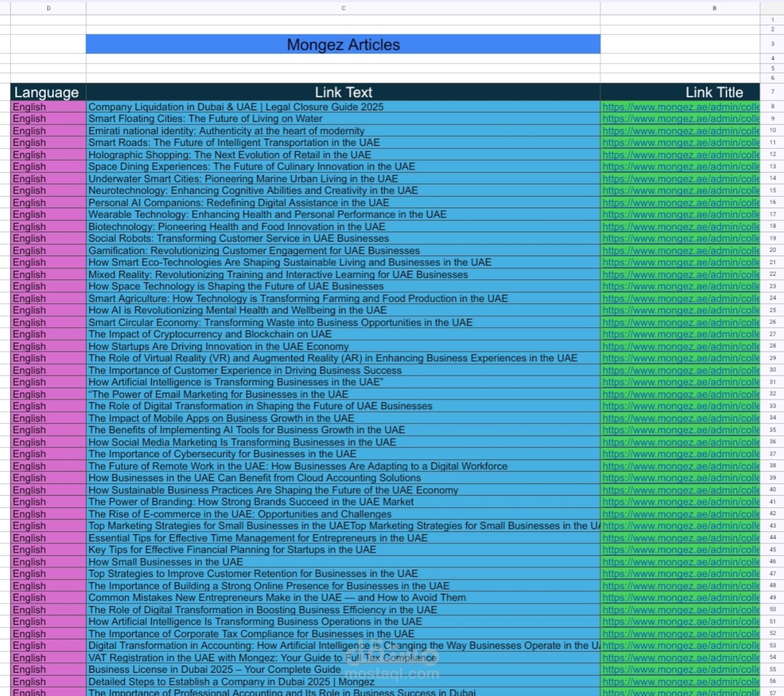Click 'Smart Circular Economy' article cell
The width and height of the screenshot is (784, 696).
(343, 322)
